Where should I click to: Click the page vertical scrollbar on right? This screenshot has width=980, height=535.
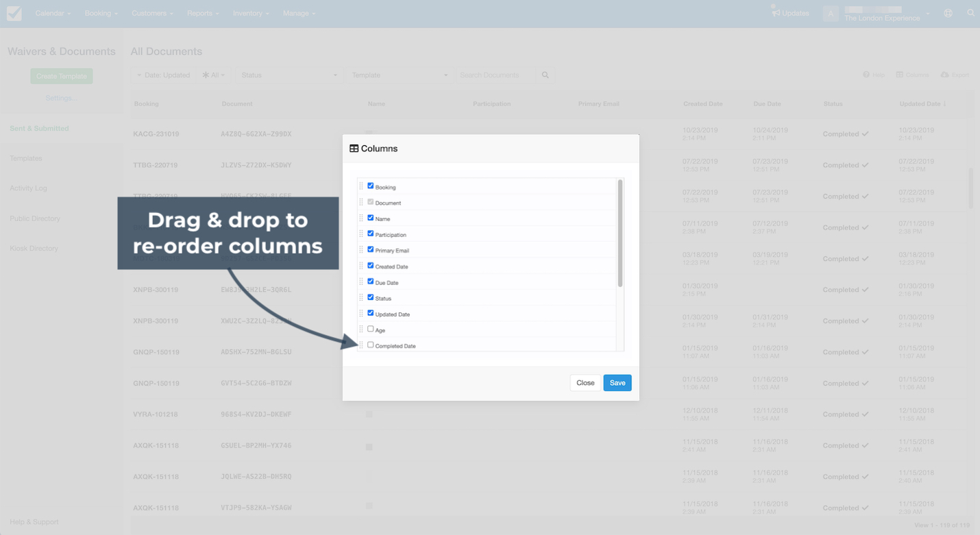click(970, 187)
